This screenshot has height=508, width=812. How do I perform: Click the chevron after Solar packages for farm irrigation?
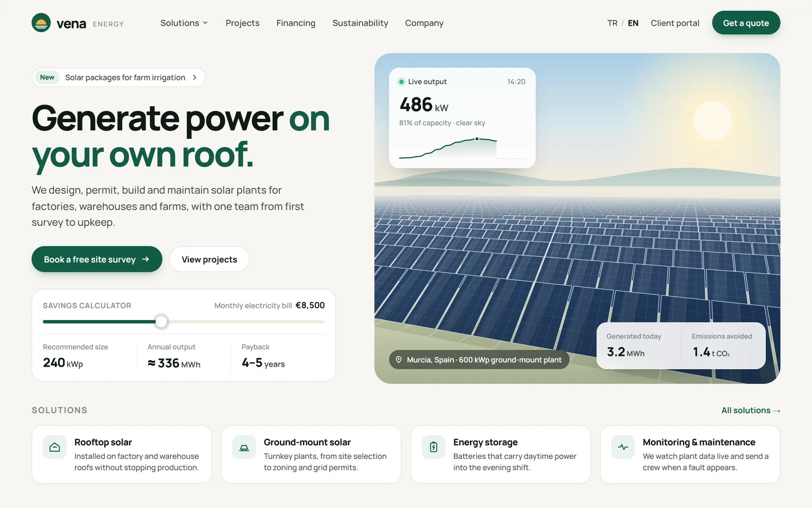click(x=195, y=77)
